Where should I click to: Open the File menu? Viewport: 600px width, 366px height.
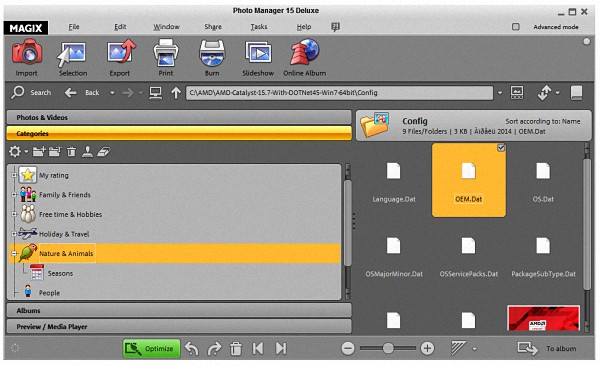coord(74,27)
